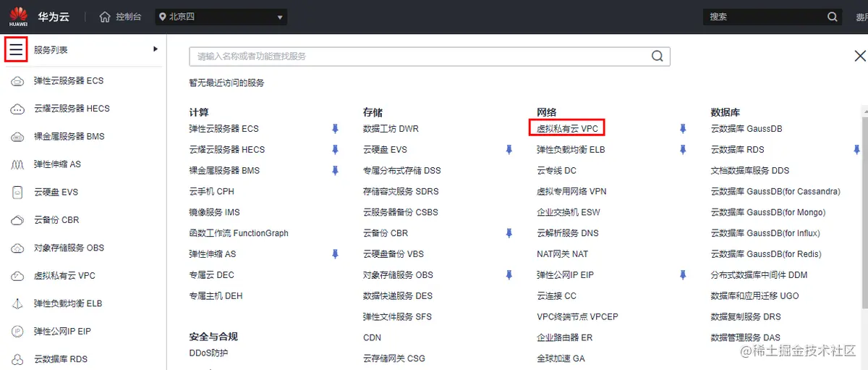Toggle pin for 弹性公网IP EIP in 网络
The height and width of the screenshot is (370, 868).
coord(683,275)
